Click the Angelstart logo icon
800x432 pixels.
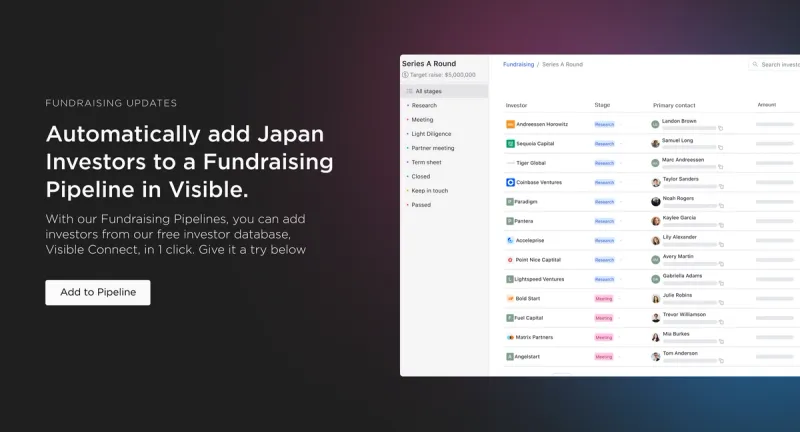[510, 357]
